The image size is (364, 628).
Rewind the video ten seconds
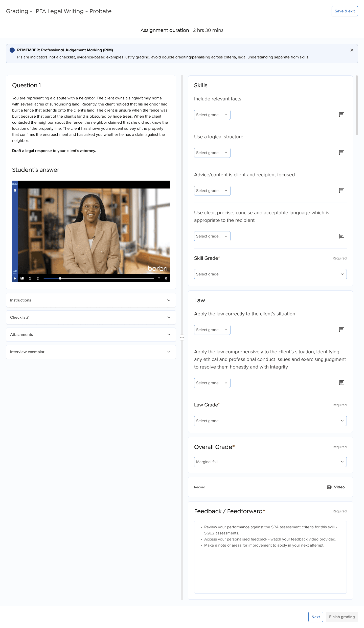tap(30, 278)
